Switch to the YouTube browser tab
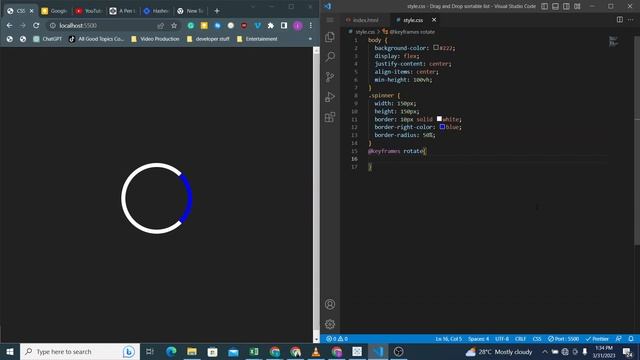 coord(89,11)
